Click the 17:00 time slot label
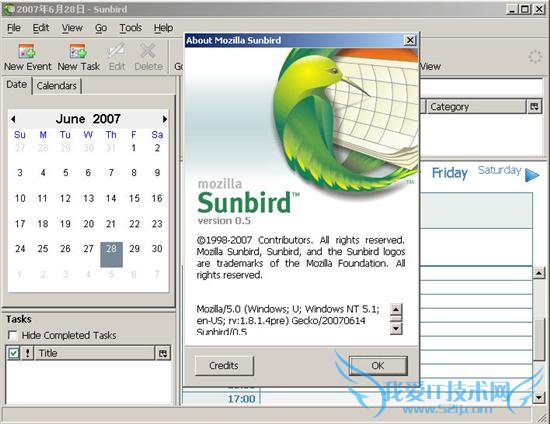Screen dimensions: 550x424 [x=241, y=399]
